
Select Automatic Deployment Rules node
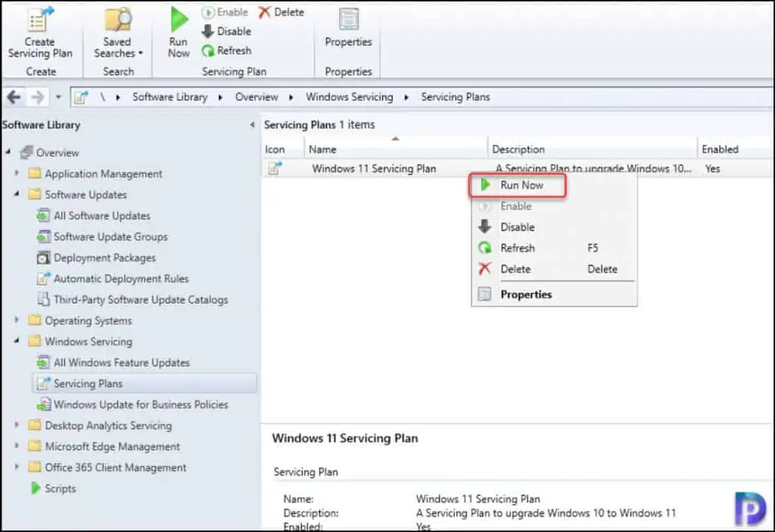(x=121, y=278)
